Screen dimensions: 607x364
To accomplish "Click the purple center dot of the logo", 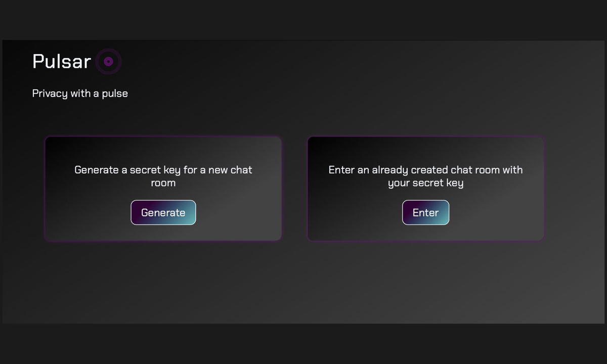I will pos(108,62).
